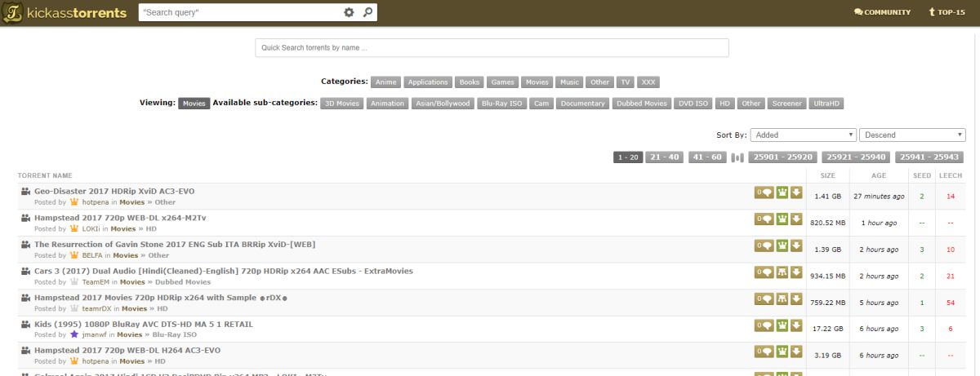Open comments for Cars 3 (2017)
This screenshot has width=980, height=376.
(764, 272)
